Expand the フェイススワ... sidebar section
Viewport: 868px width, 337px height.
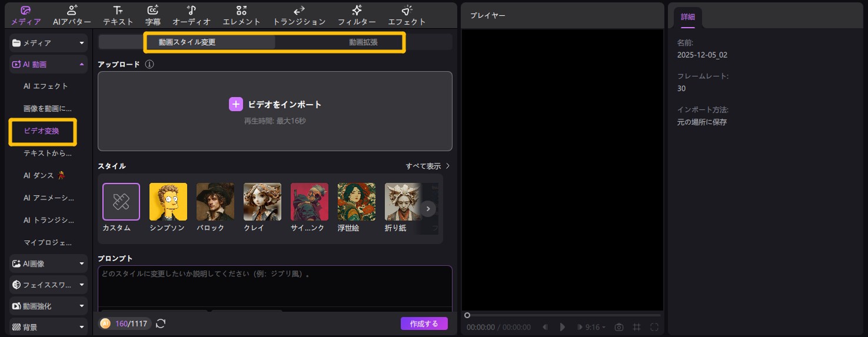[48, 285]
